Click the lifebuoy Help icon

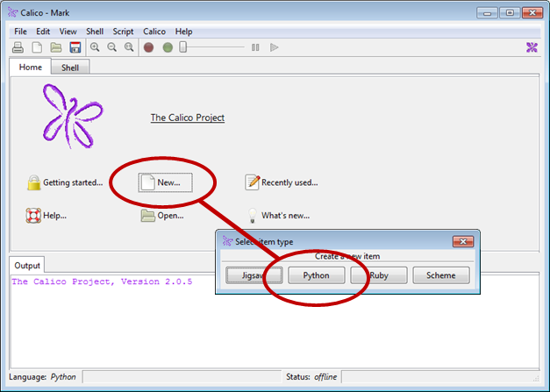(x=33, y=216)
